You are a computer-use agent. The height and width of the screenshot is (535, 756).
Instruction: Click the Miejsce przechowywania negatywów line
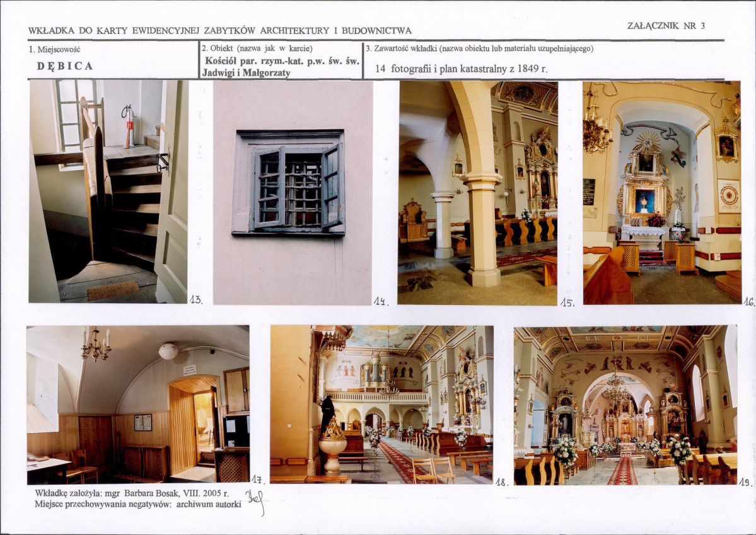(138, 504)
